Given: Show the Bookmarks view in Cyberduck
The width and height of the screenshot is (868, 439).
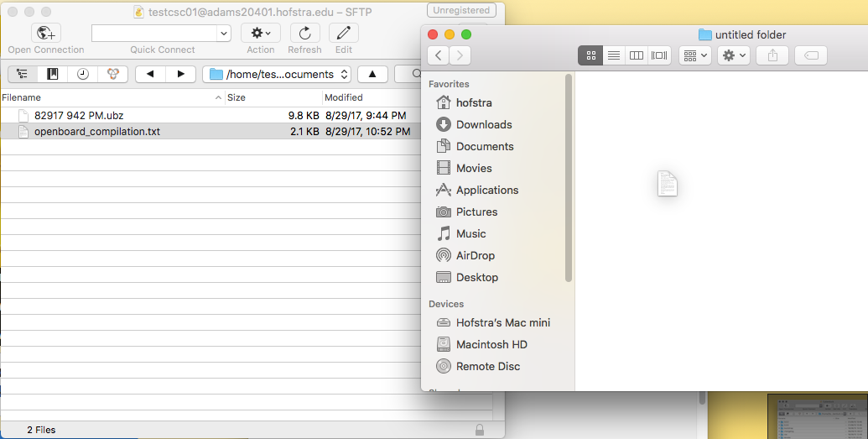Looking at the screenshot, I should pyautogui.click(x=53, y=74).
